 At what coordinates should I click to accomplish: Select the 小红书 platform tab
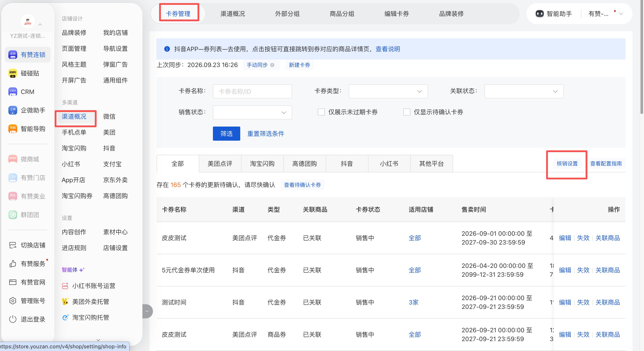pyautogui.click(x=389, y=164)
